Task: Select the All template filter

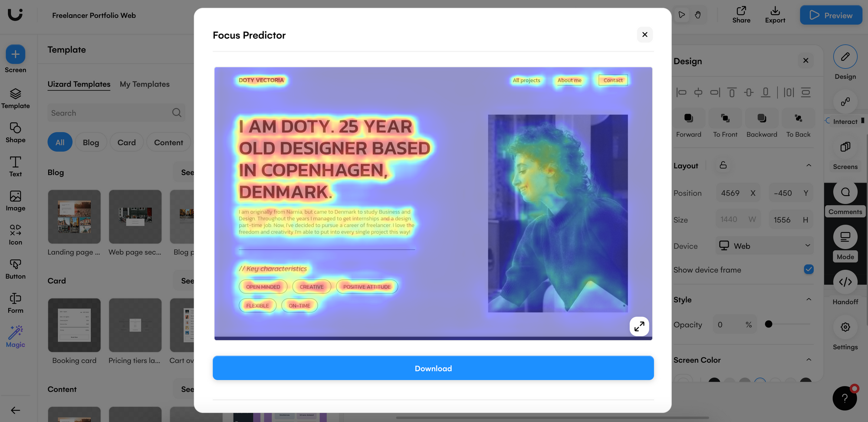Action: (x=60, y=142)
